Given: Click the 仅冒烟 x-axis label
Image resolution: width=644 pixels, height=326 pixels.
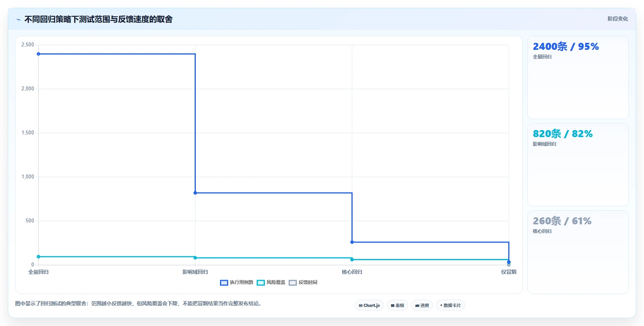Looking at the screenshot, I should (x=509, y=272).
